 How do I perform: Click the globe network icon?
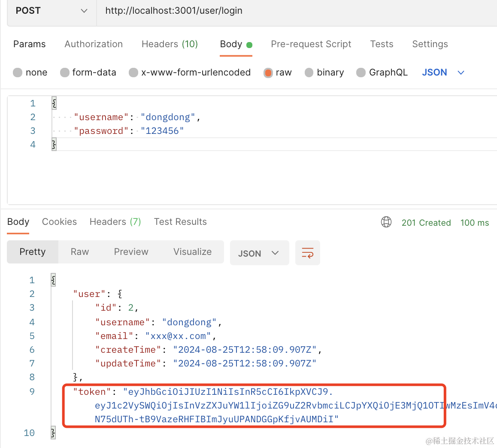pyautogui.click(x=386, y=222)
